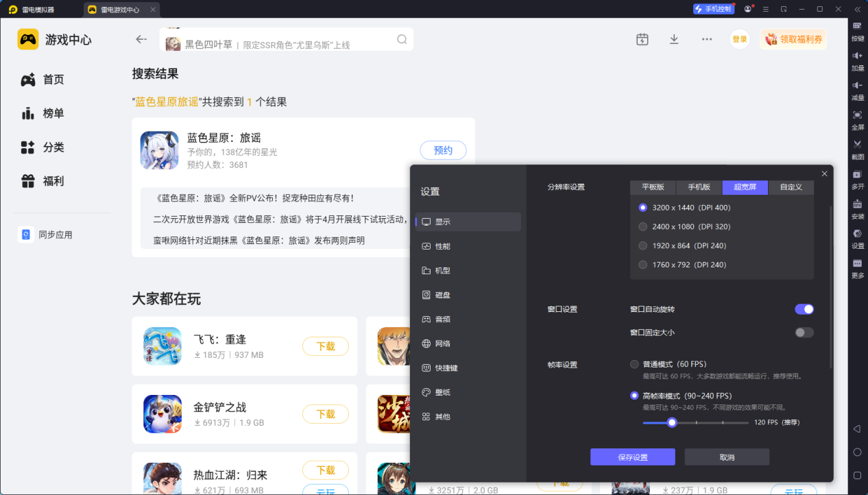Disable the 窗口自动旋转 toggle

[804, 309]
